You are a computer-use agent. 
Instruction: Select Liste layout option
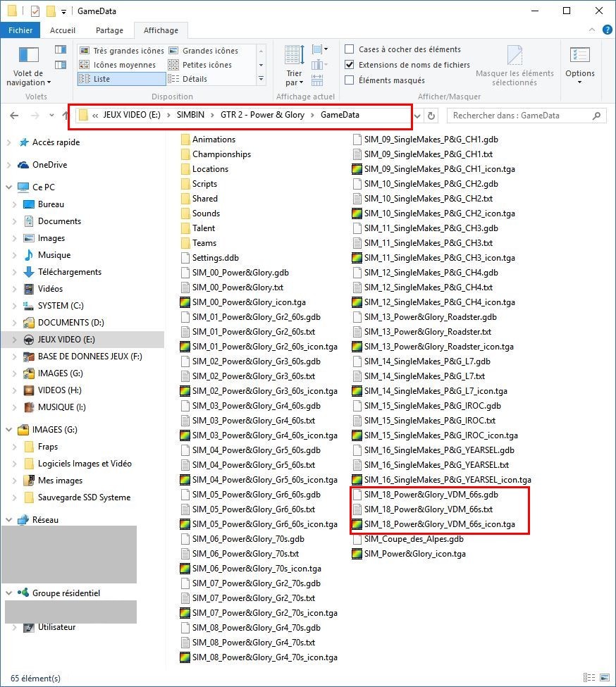tap(122, 79)
